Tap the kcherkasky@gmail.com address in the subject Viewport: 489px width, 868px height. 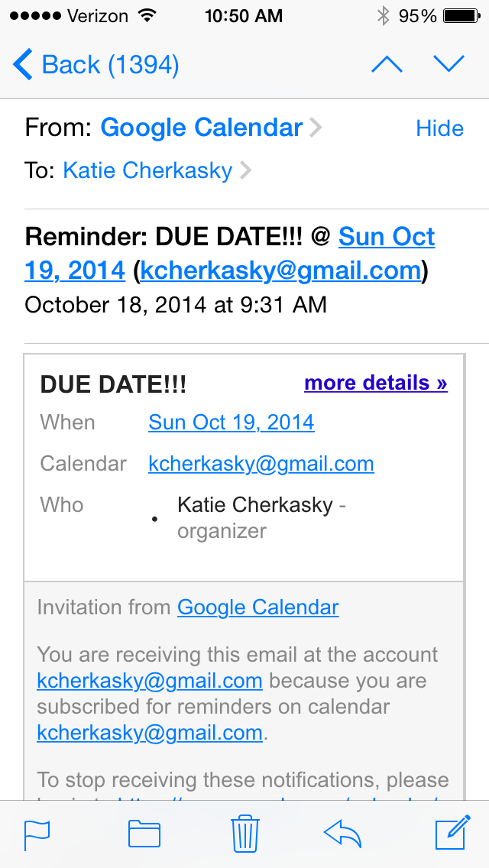[x=280, y=270]
